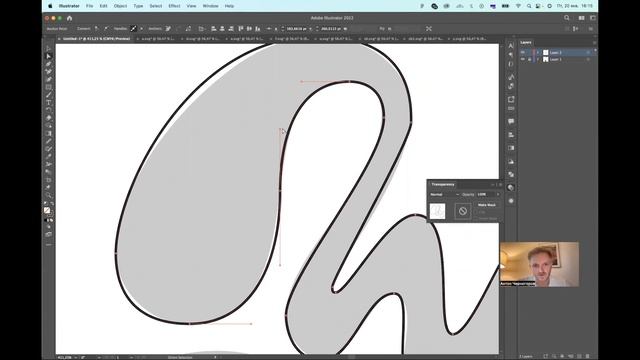Open the File menu
Screen dimensions: 640x360
89,6
